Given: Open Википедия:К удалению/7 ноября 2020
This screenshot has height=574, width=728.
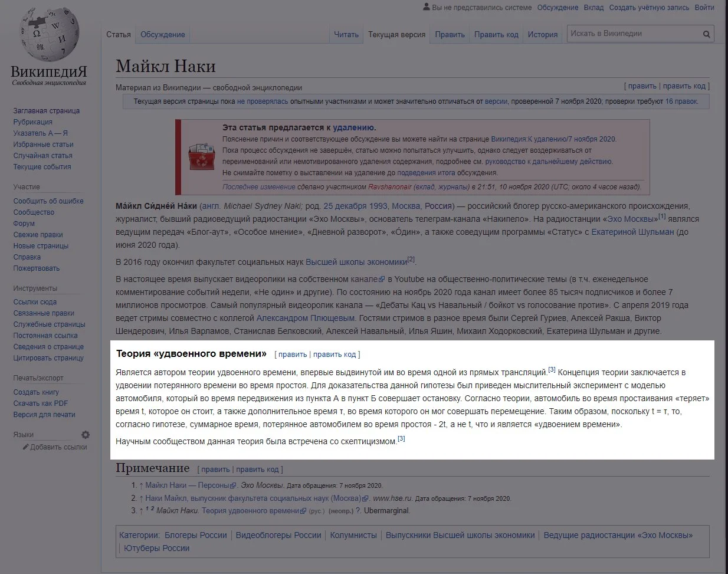Looking at the screenshot, I should click(x=553, y=139).
